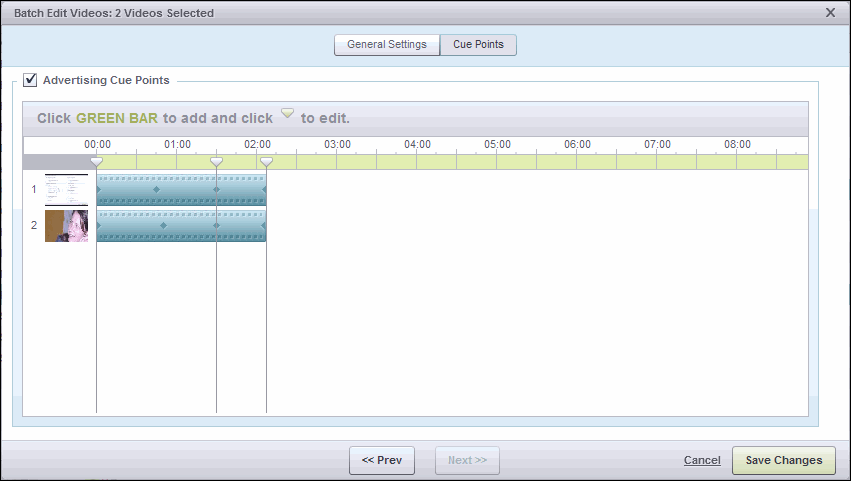Viewport: 851px width, 481px height.
Task: Uncheck the Advertising Cue Points checkbox
Action: [30, 80]
